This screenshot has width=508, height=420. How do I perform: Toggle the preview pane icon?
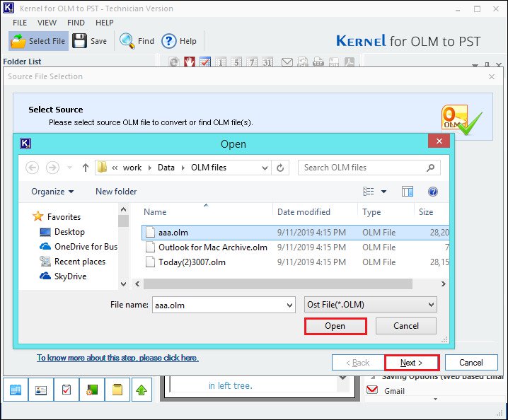408,192
